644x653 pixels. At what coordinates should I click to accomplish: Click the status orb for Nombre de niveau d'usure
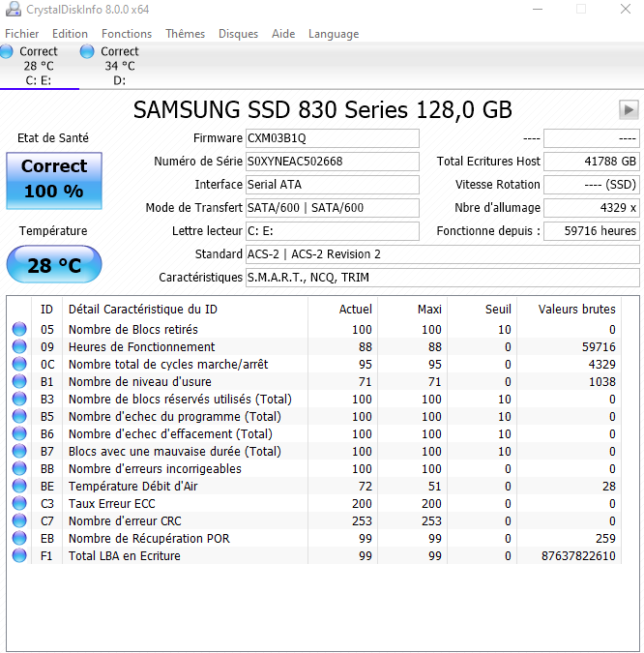coord(19,382)
